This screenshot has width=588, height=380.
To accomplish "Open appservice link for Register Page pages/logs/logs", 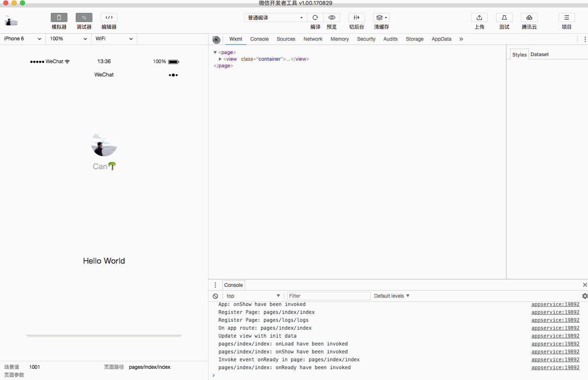I will tap(555, 320).
